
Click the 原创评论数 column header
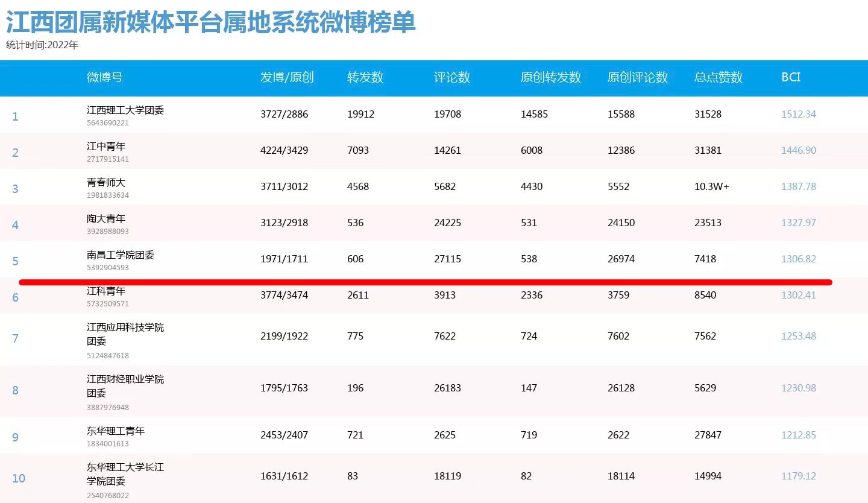[638, 77]
